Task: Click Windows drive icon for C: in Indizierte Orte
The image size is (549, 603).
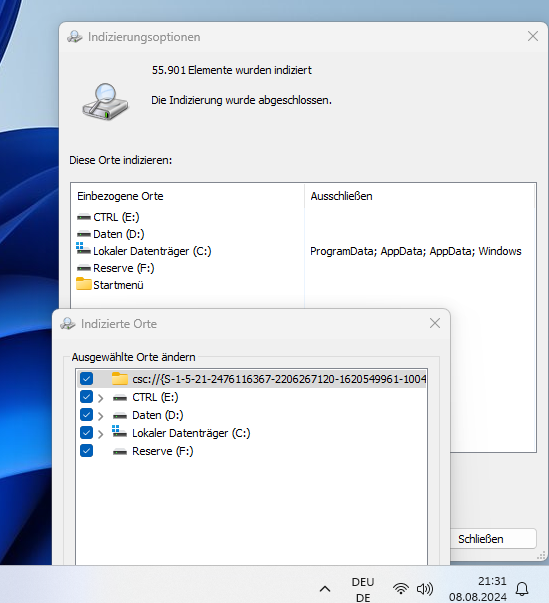Action: click(x=119, y=431)
